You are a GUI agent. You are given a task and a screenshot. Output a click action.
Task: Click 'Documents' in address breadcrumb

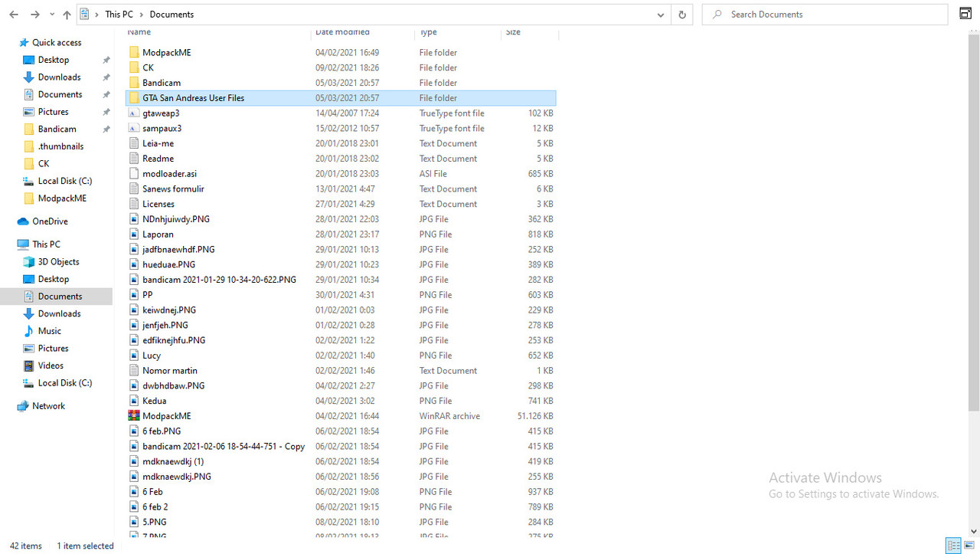point(171,15)
